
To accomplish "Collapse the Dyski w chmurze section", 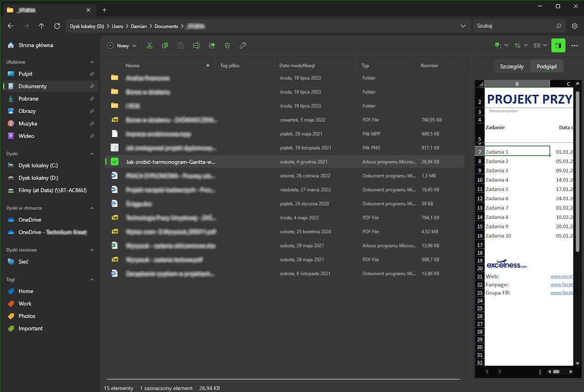I will point(92,208).
